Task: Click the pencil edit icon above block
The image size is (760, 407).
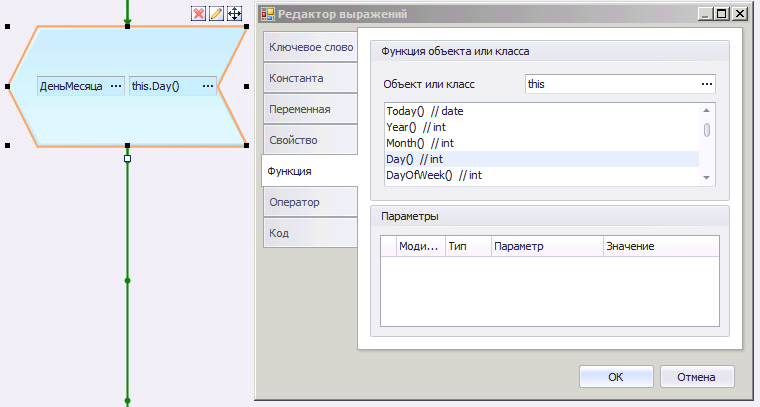Action: [216, 14]
